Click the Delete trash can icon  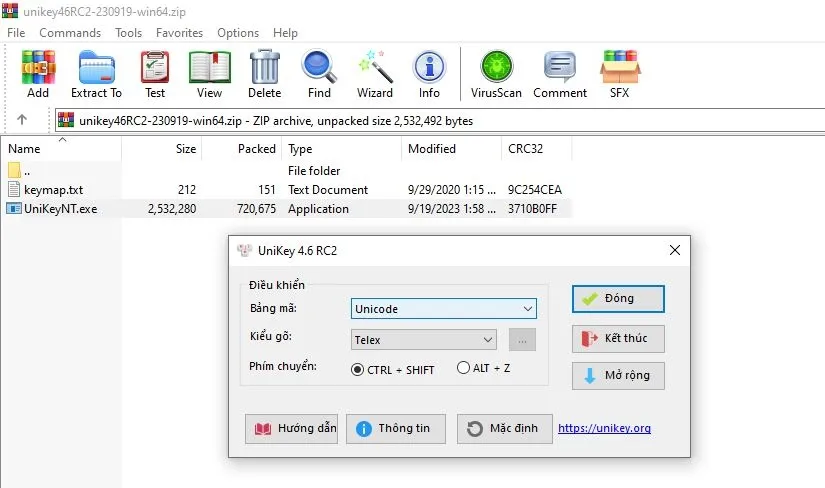(x=264, y=75)
